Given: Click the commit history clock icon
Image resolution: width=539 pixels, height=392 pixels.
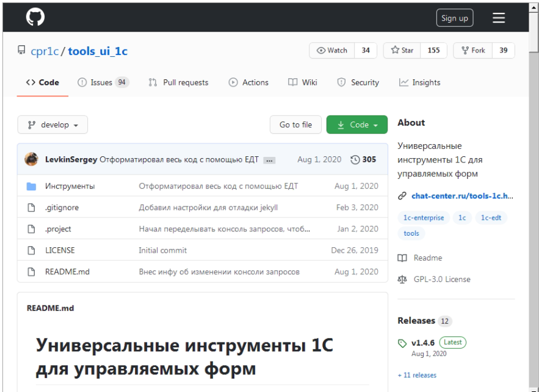Looking at the screenshot, I should pos(355,159).
